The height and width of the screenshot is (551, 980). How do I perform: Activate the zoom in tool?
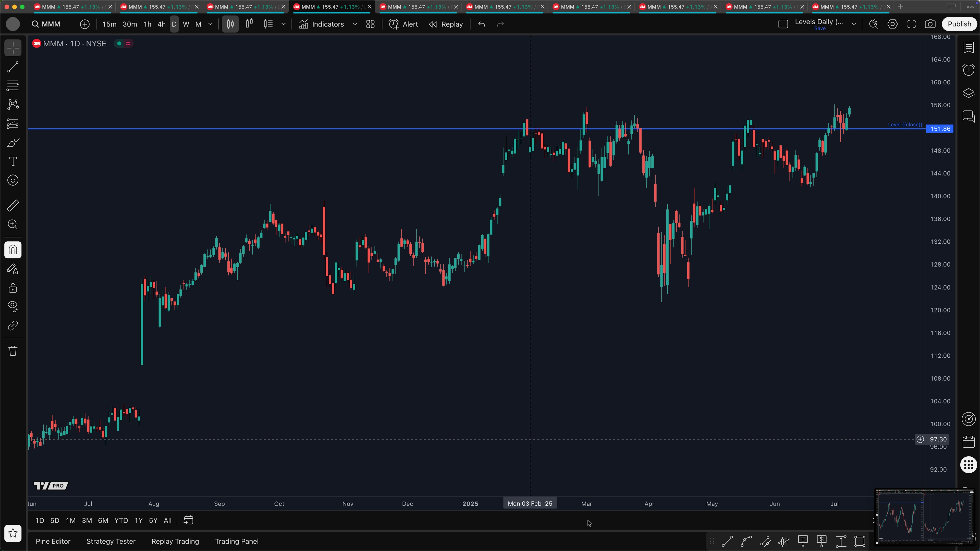coord(13,224)
